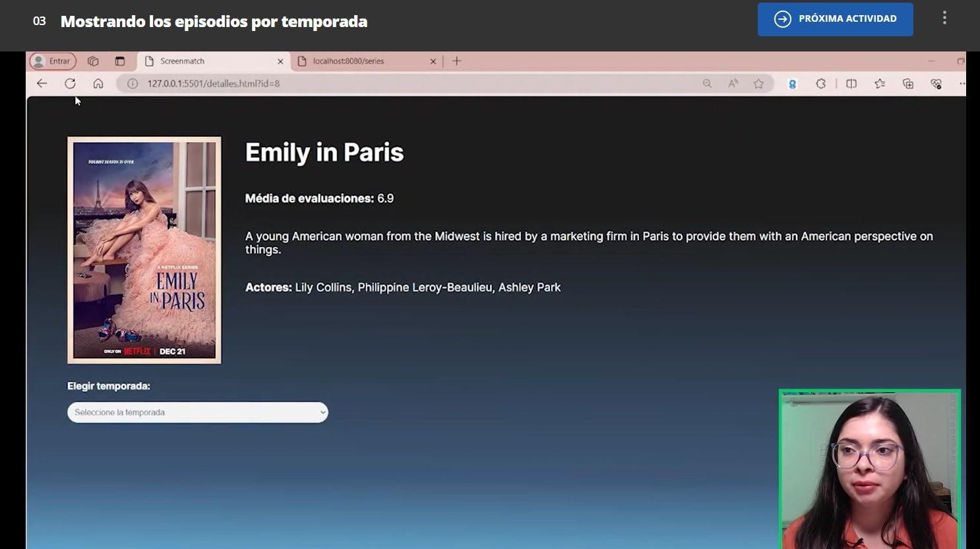Click the Emily in Paris poster image
The width and height of the screenshot is (980, 549).
pyautogui.click(x=144, y=250)
